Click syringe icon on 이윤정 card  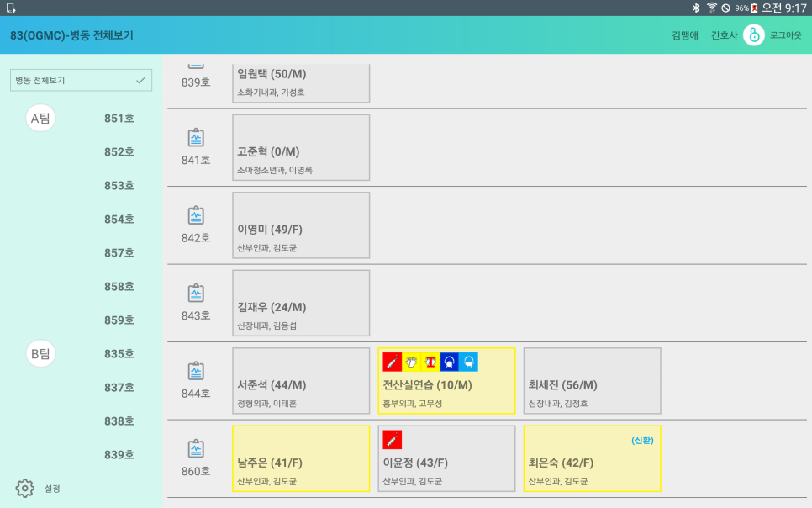(393, 440)
